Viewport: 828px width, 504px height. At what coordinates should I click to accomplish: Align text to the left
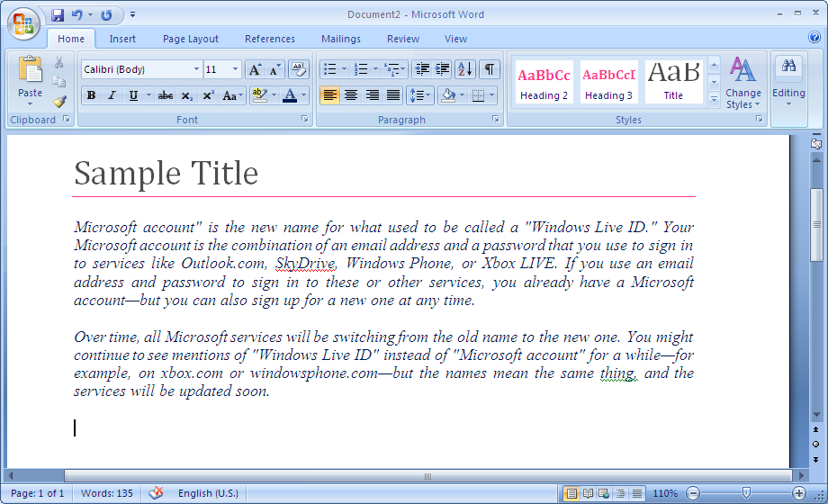(x=330, y=95)
